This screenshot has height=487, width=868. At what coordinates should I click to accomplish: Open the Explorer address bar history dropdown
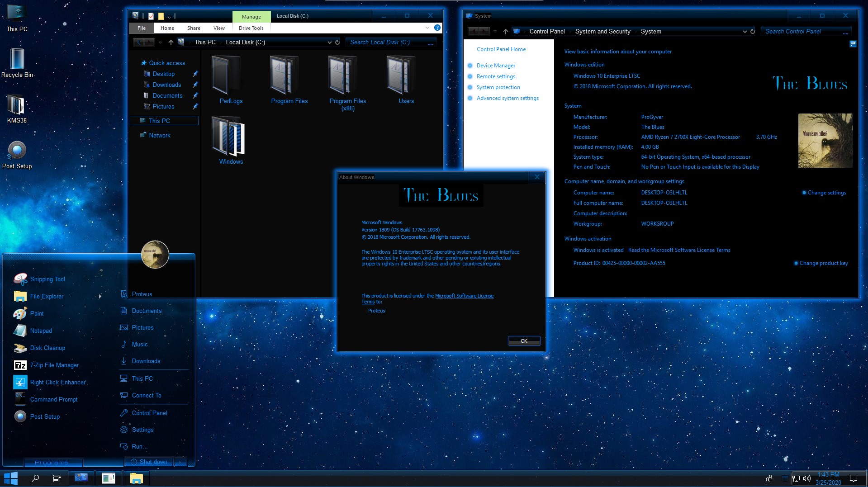329,42
